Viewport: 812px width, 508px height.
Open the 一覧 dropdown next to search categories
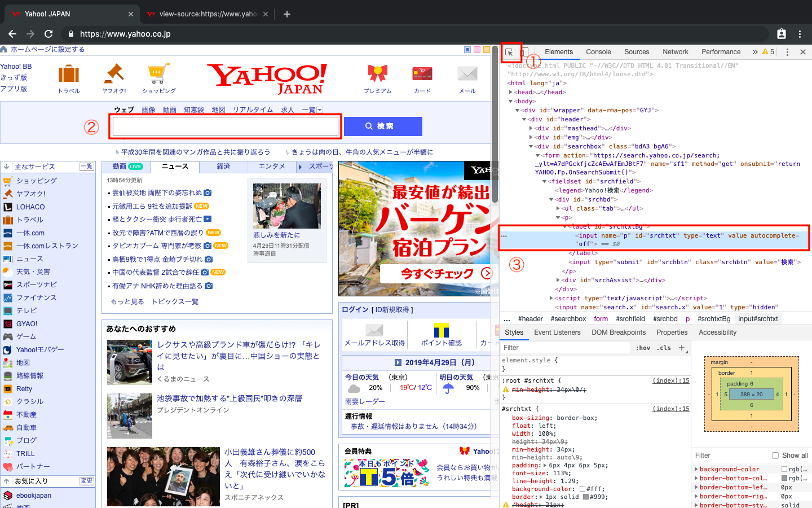coord(311,110)
